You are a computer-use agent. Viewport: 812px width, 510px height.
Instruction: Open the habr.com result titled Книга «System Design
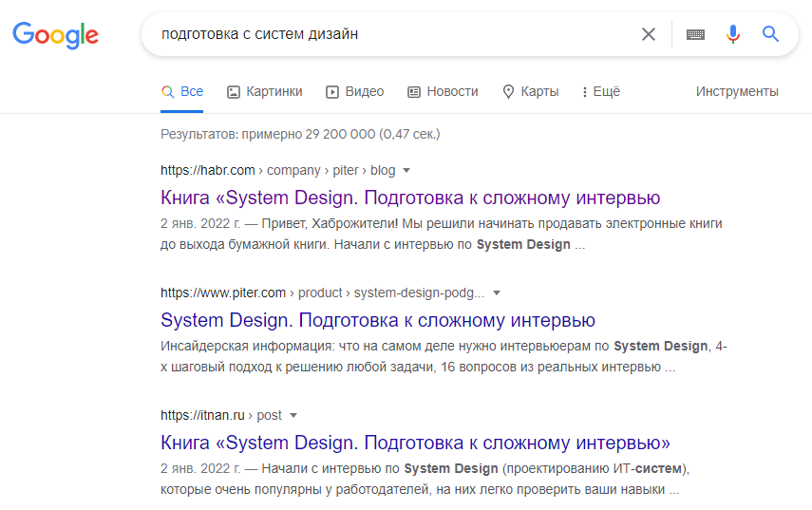[410, 198]
